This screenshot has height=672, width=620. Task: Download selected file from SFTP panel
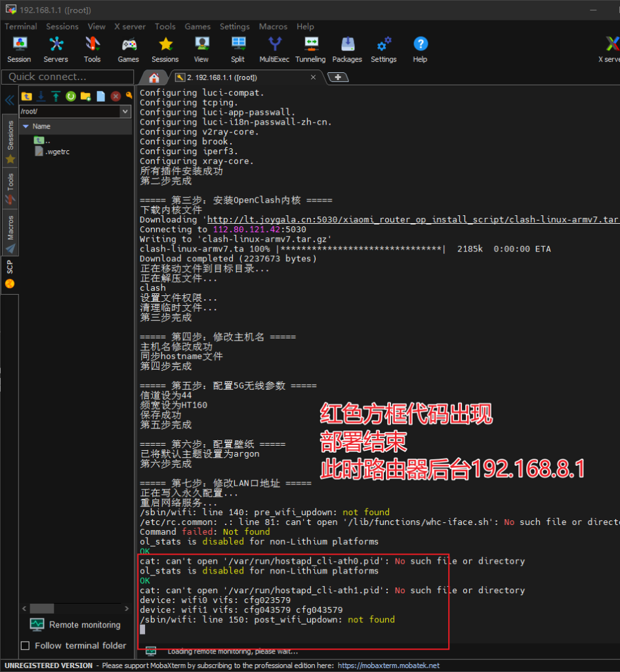(x=41, y=96)
